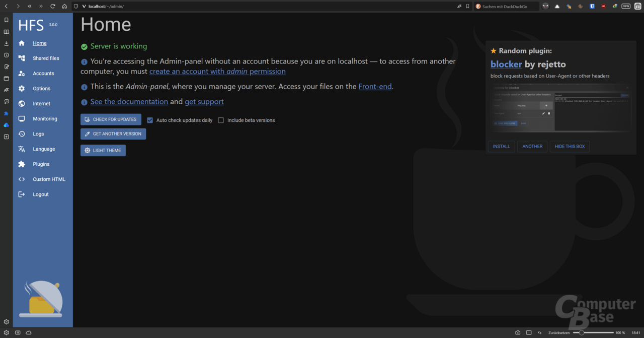644x338 pixels.
Task: Hide the random plugin box
Action: tap(570, 147)
